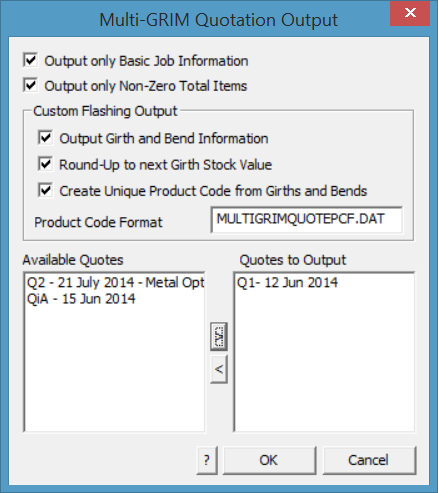Screen dimensions: 438x493
Task: Click OK to confirm quotation output
Action: coord(269,460)
